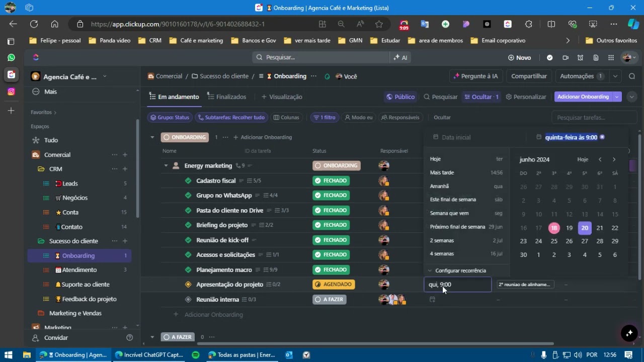The height and width of the screenshot is (362, 644).
Task: Open WhatsApp in the browser sidebar
Action: click(11, 57)
